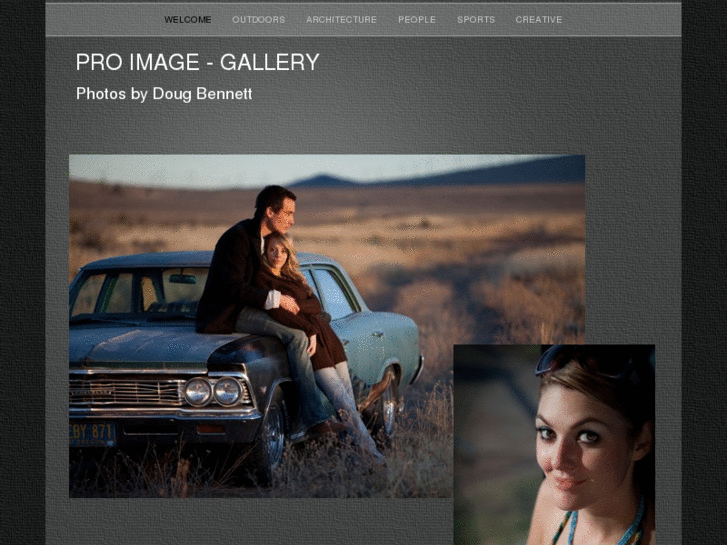This screenshot has height=545, width=727.
Task: Click the woman portrait photo
Action: pyautogui.click(x=554, y=444)
